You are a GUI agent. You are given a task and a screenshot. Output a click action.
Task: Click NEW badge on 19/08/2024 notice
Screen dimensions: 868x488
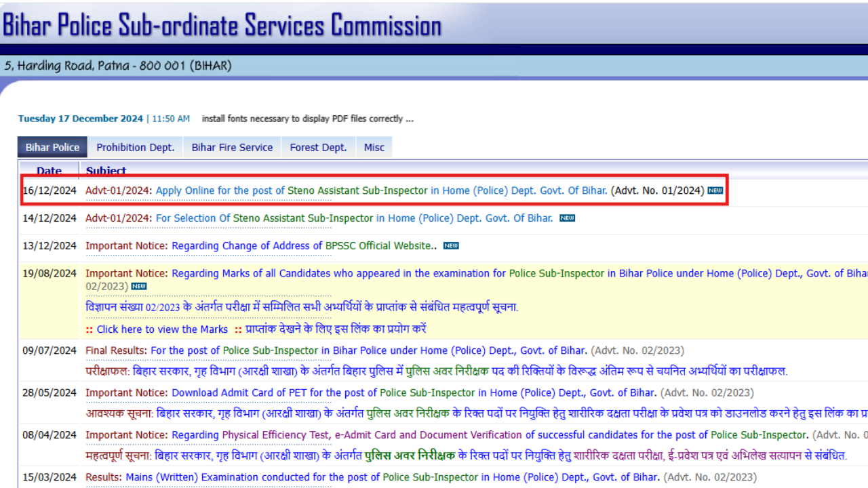pos(138,286)
